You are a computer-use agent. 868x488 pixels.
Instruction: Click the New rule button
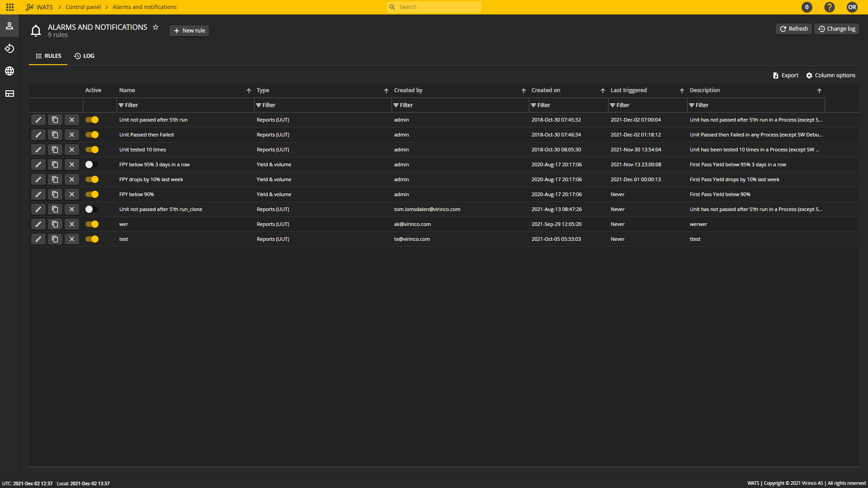(x=189, y=31)
